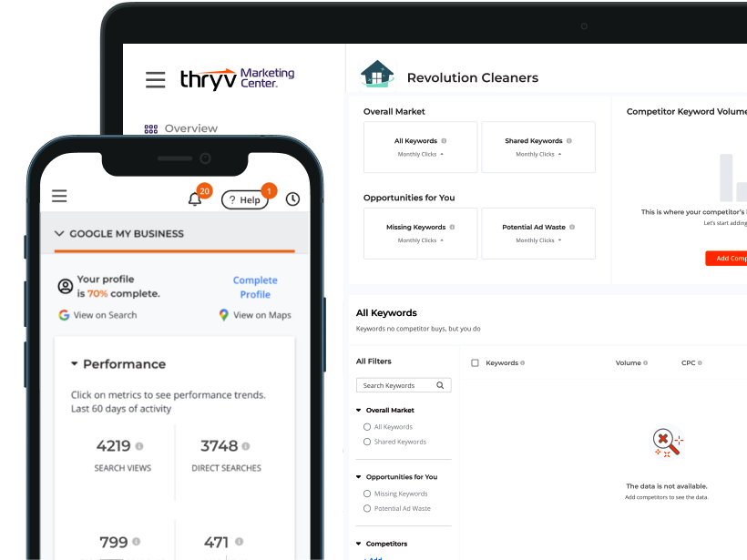Collapse the Google My Business section

pyautogui.click(x=59, y=233)
